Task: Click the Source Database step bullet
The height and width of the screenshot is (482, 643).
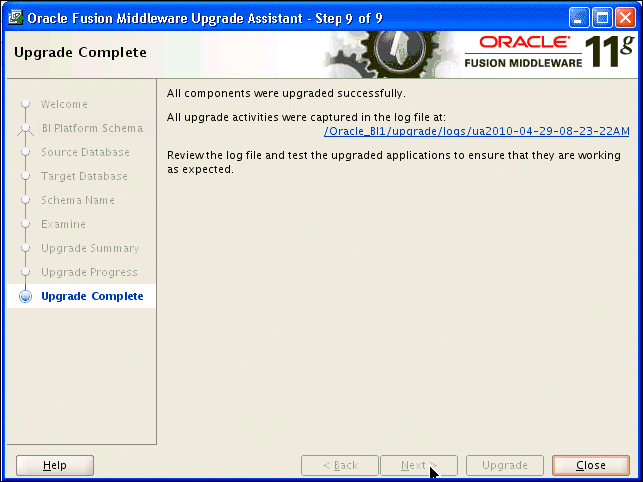Action: 25,152
